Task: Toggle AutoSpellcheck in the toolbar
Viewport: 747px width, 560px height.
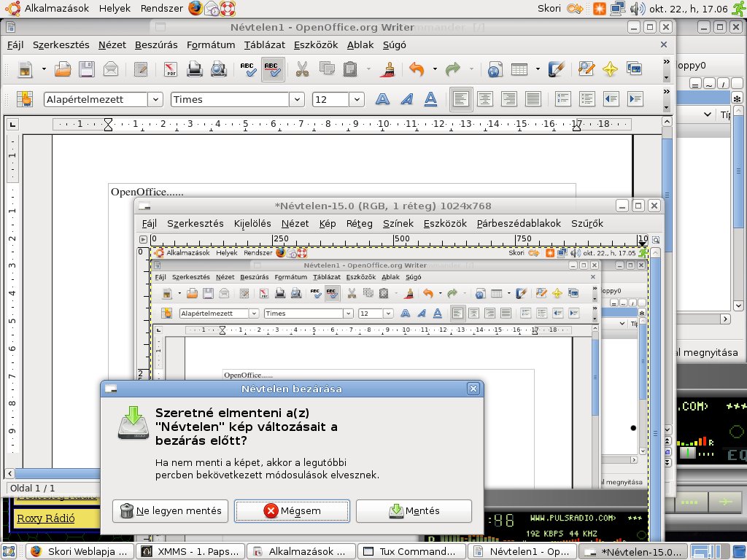Action: [272, 69]
